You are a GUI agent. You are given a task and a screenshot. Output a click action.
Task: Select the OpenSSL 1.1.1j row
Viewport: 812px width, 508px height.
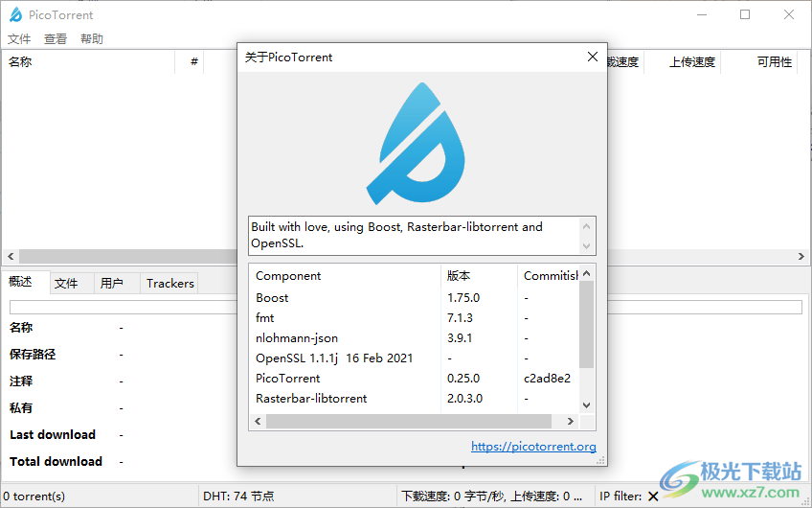pos(415,358)
